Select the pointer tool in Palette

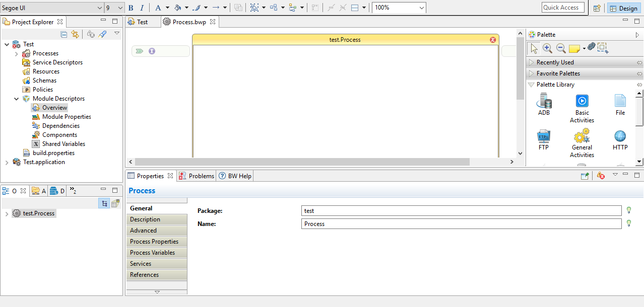click(x=534, y=48)
